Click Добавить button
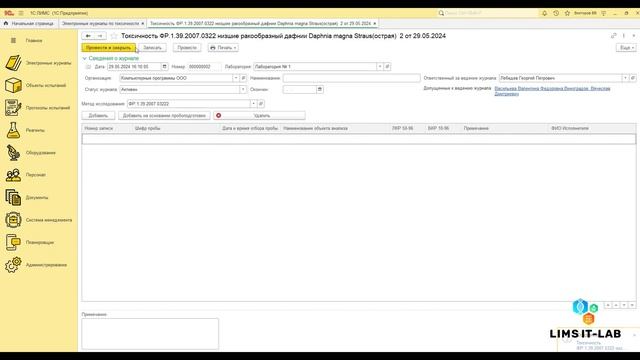The height and width of the screenshot is (360, 640). pyautogui.click(x=98, y=116)
